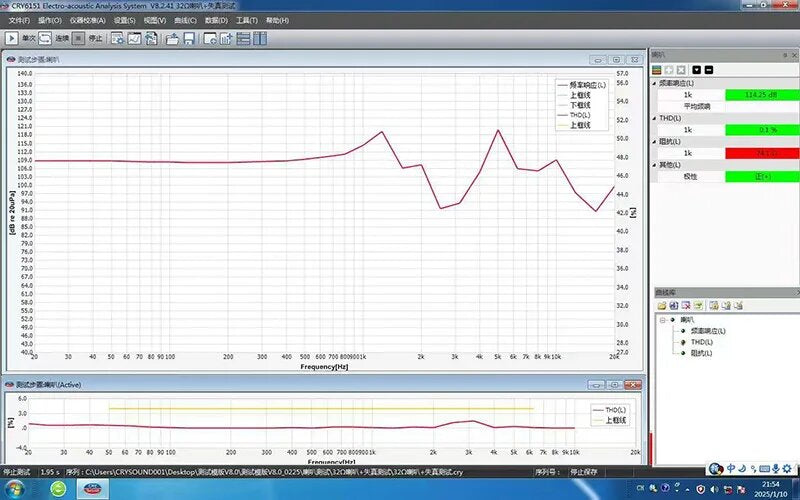Click the save floppy disk toolbar icon
Viewport: 800px width, 500px height.
pos(188,39)
